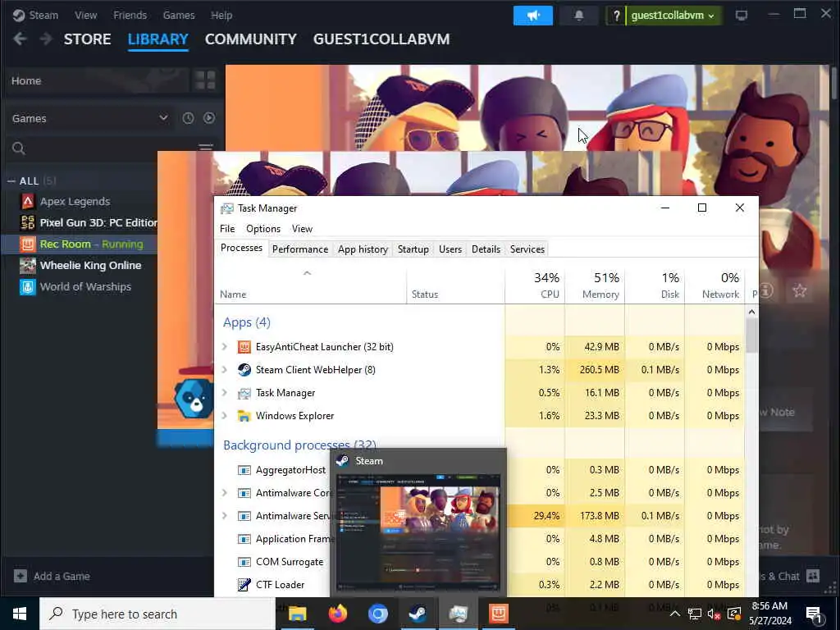Sort processes by Memory column
This screenshot has width=840, height=630.
pyautogui.click(x=596, y=285)
